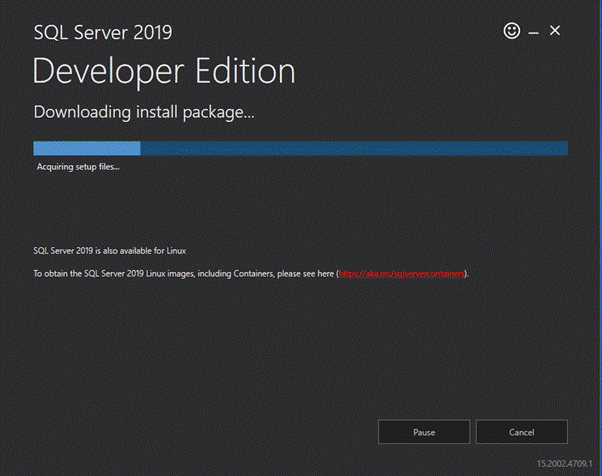Click the download progress bar
602x476 pixels.
300,148
